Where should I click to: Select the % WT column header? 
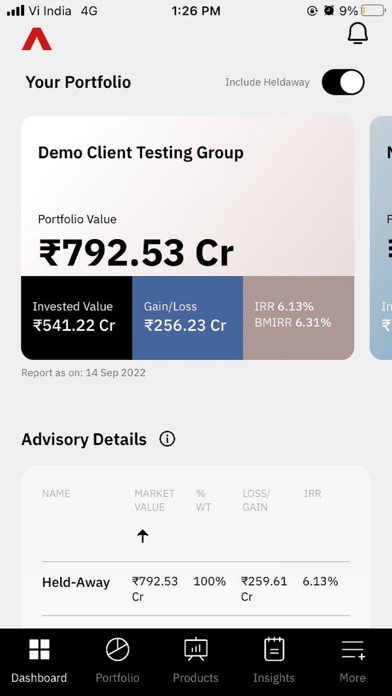pos(203,500)
